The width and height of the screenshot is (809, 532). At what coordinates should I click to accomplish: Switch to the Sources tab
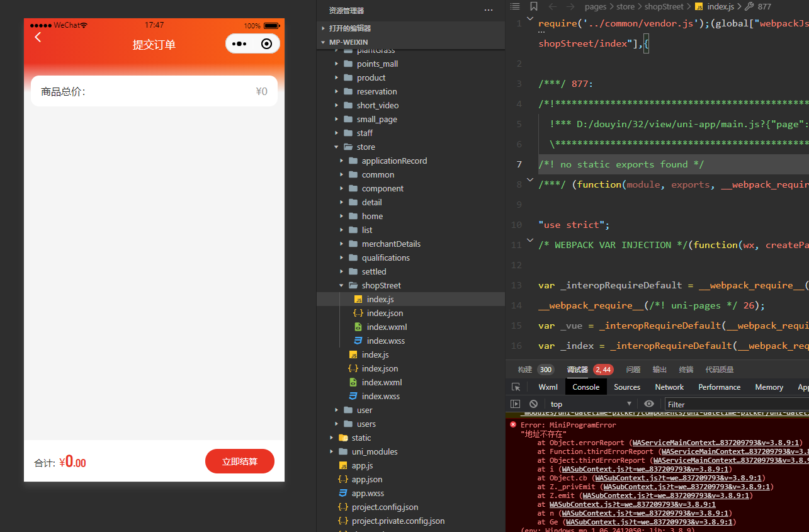(x=627, y=387)
